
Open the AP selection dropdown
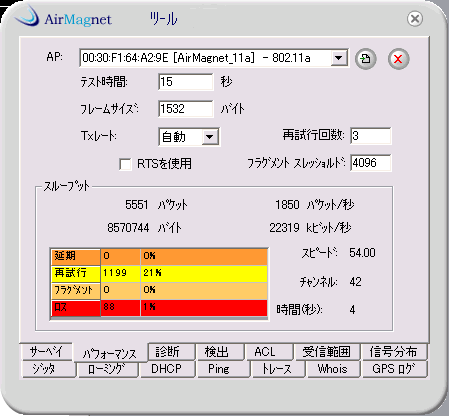click(339, 58)
